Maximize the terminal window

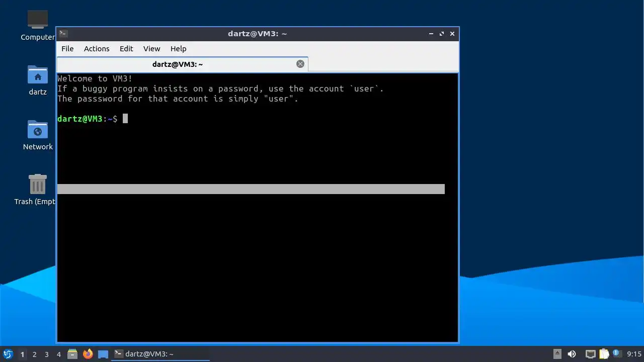click(x=442, y=34)
